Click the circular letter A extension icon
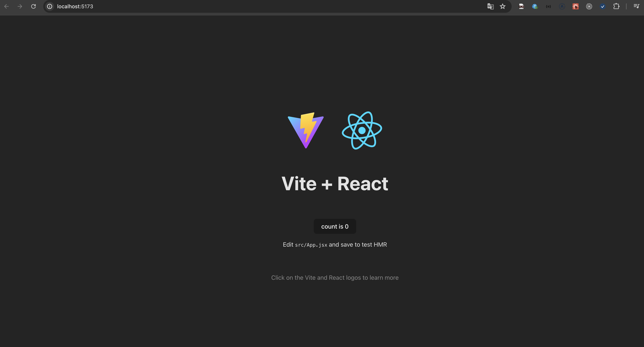The width and height of the screenshot is (644, 347). coord(562,7)
